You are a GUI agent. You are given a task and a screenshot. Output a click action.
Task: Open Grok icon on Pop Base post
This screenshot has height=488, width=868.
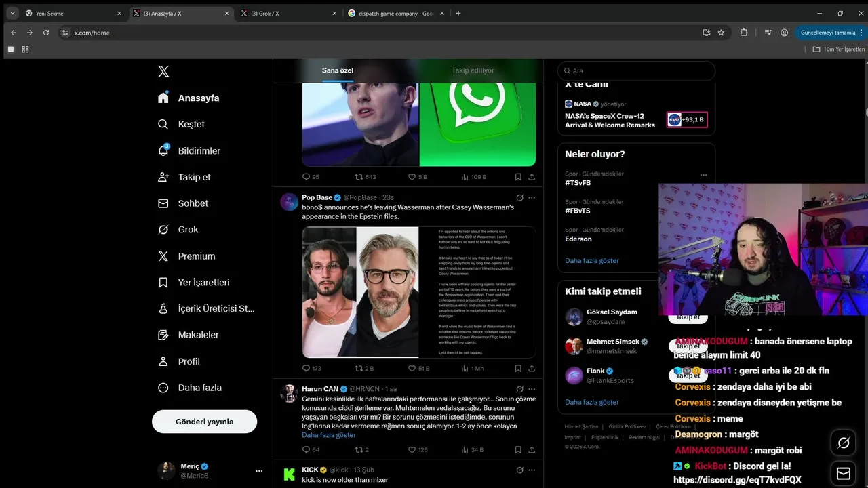pyautogui.click(x=519, y=197)
